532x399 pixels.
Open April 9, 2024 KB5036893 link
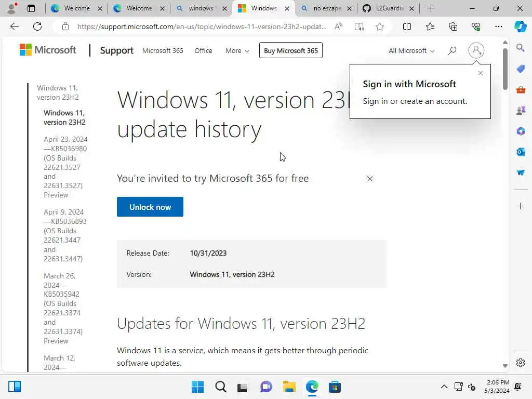65,235
